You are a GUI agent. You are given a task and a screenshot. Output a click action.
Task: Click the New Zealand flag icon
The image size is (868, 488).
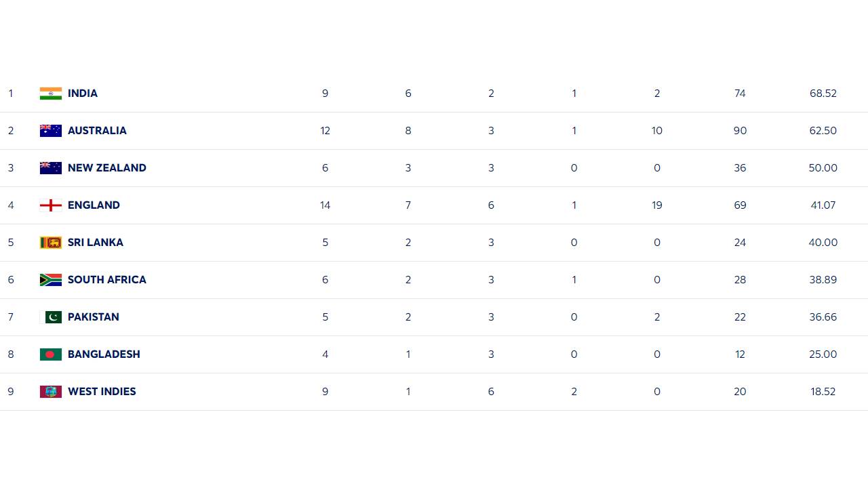point(51,168)
